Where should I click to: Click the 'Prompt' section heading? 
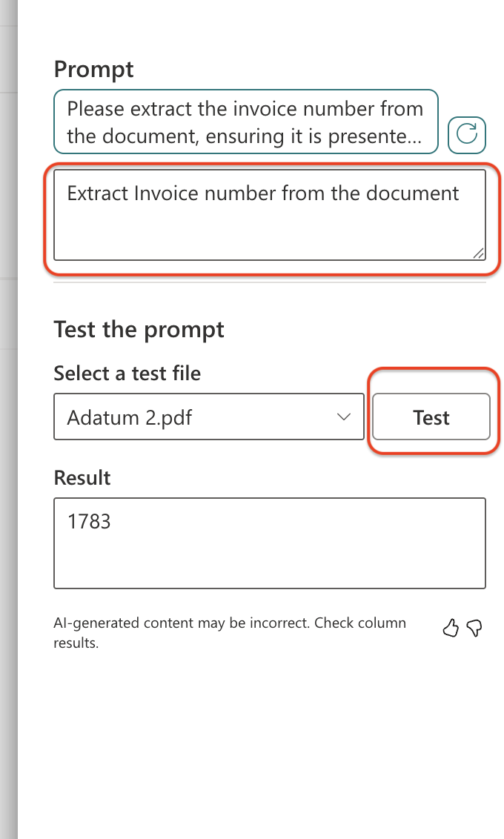tap(93, 70)
